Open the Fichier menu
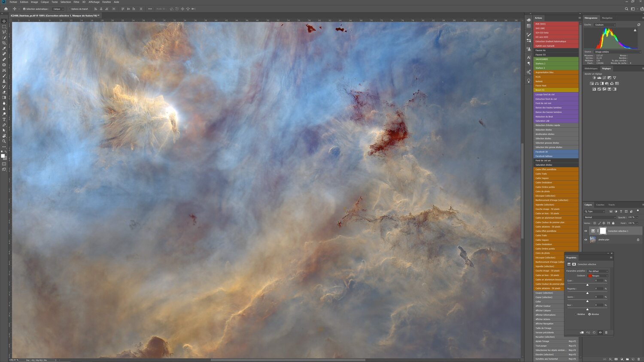This screenshot has width=644, height=362. click(13, 2)
